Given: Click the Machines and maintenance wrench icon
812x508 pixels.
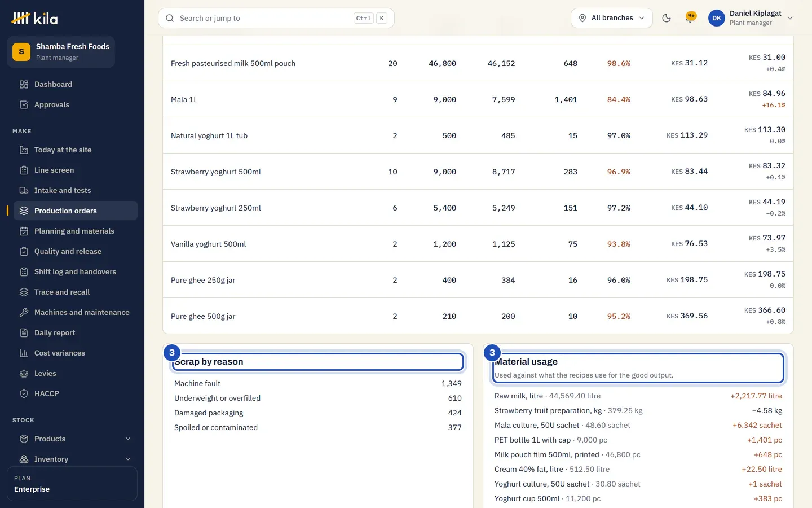Looking at the screenshot, I should tap(24, 313).
